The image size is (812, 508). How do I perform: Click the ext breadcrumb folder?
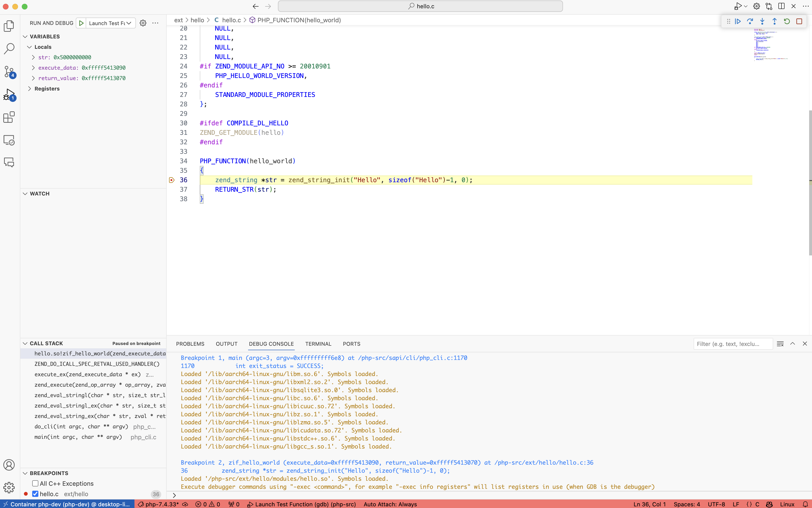tap(178, 20)
